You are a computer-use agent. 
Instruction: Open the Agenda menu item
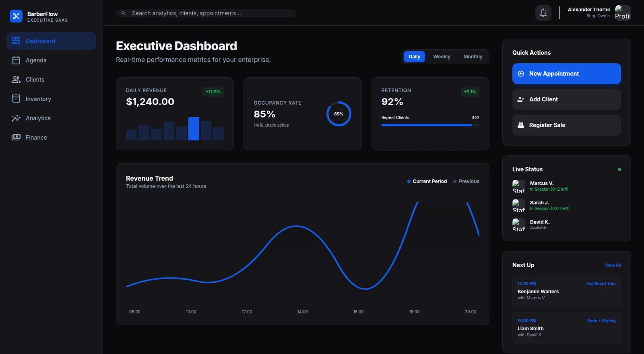[x=51, y=60]
